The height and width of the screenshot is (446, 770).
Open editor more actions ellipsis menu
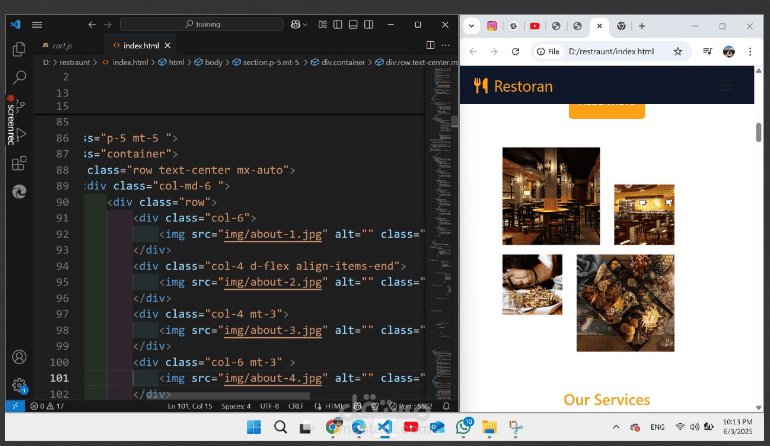[x=445, y=45]
